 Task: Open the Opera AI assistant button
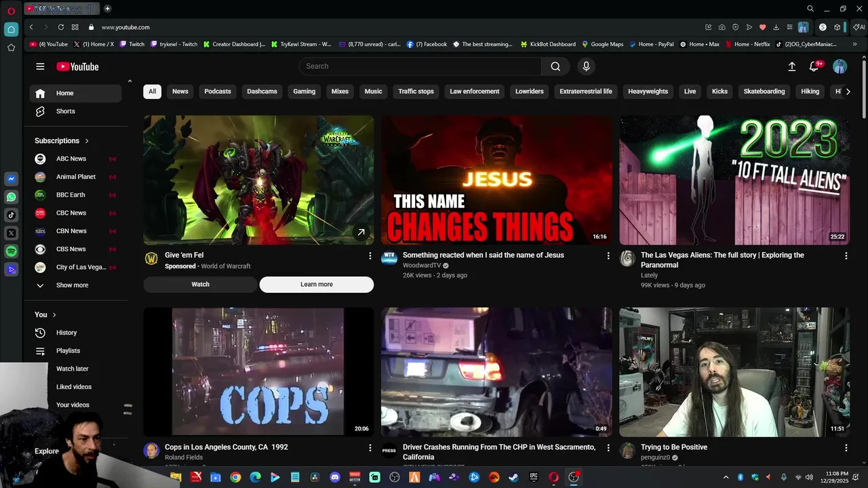[x=859, y=27]
